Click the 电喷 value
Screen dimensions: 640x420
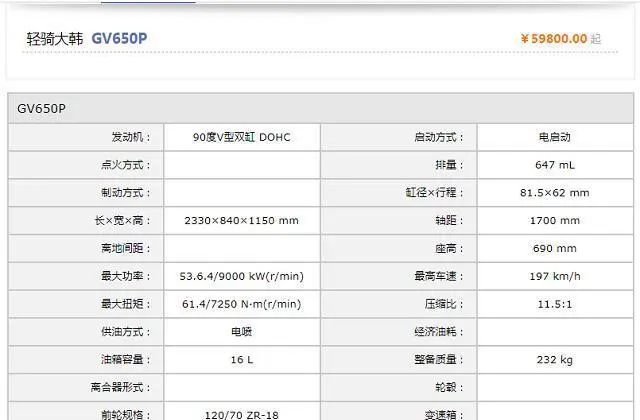(242, 331)
